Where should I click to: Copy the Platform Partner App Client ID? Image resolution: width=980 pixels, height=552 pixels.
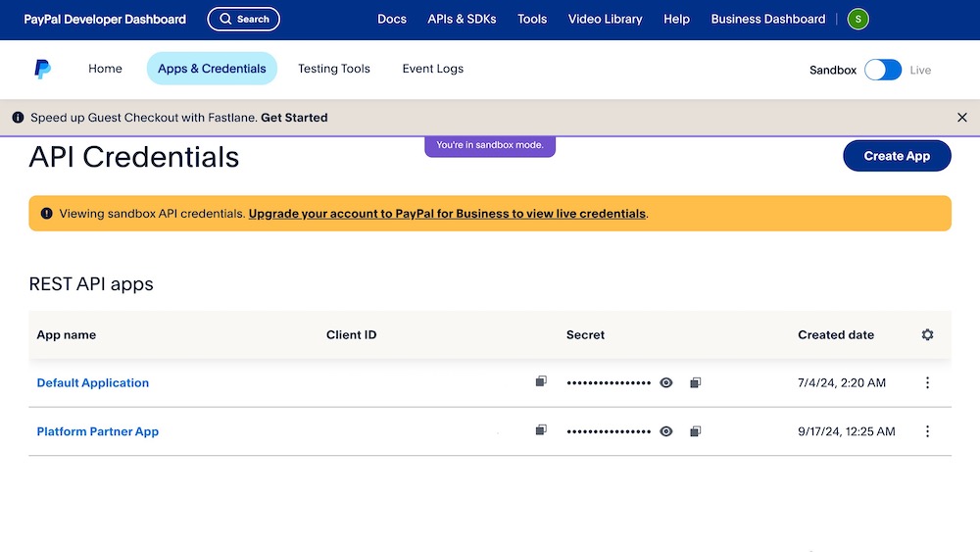pos(541,430)
